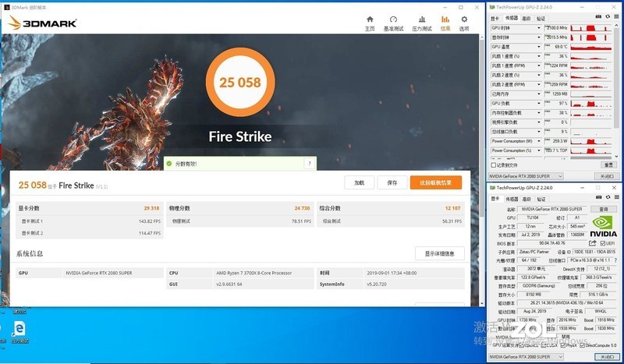Open the 3DMark home page icon
Viewport: 624px width, 364px height.
click(x=370, y=19)
